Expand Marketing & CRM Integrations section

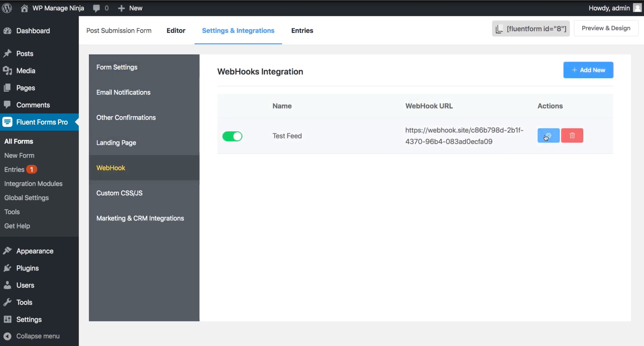coord(140,218)
